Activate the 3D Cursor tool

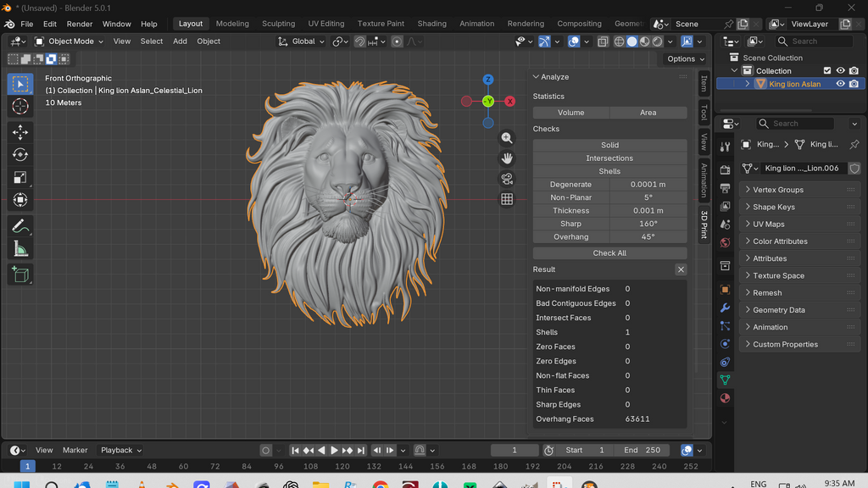click(x=20, y=106)
